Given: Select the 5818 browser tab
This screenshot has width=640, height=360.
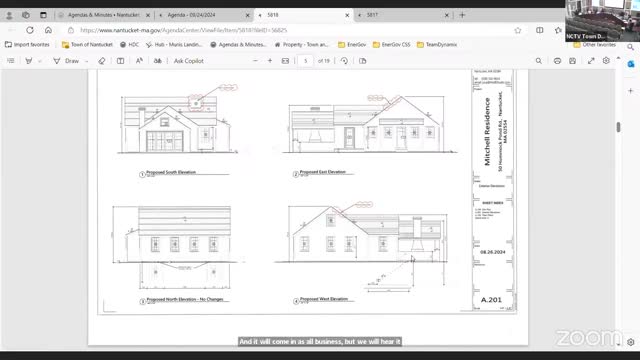Looking at the screenshot, I should tap(303, 15).
